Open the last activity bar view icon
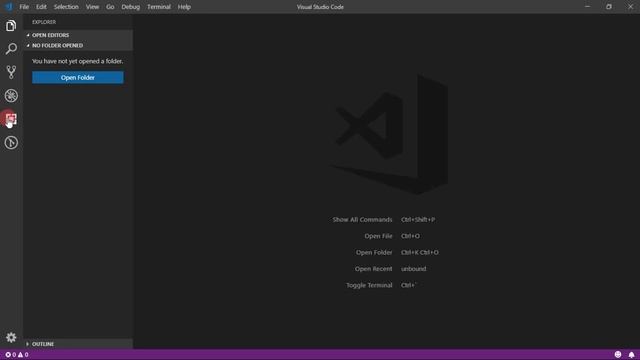Image resolution: width=640 pixels, height=360 pixels. [x=11, y=142]
